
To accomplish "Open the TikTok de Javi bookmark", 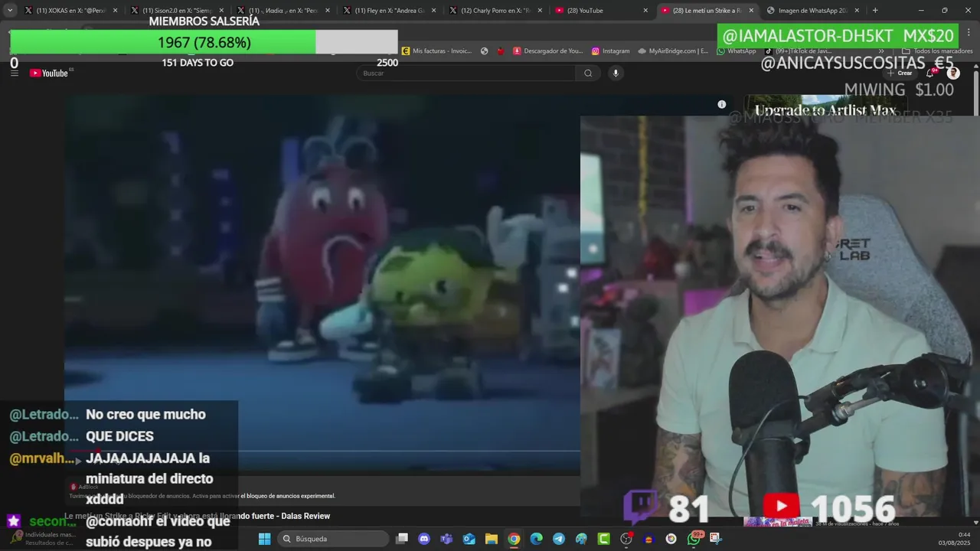I will 798,51.
